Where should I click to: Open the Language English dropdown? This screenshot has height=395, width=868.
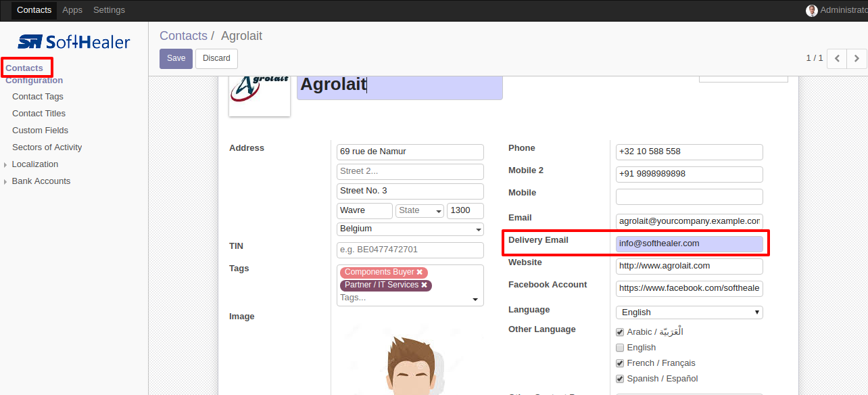689,312
